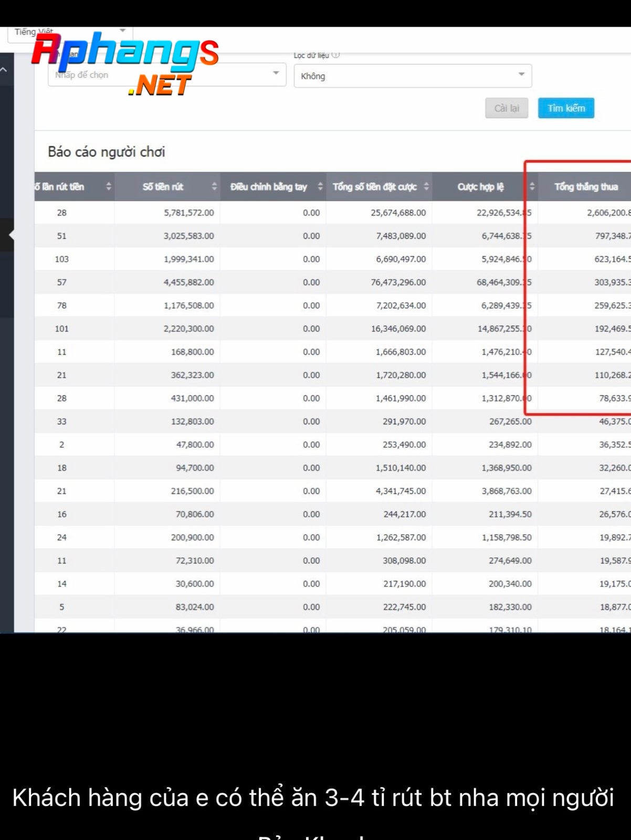The image size is (631, 840).
Task: Select withdrawal amount 5,781,572.00
Action: pos(188,213)
